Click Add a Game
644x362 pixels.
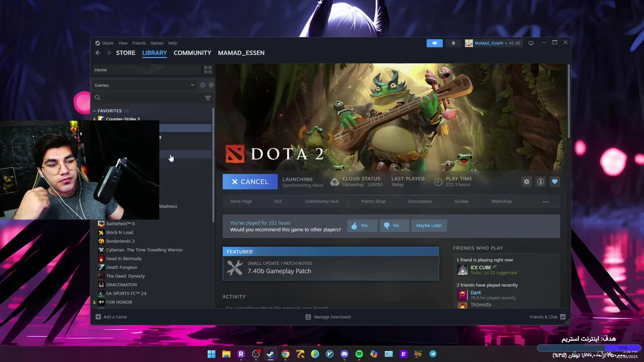coord(111,317)
